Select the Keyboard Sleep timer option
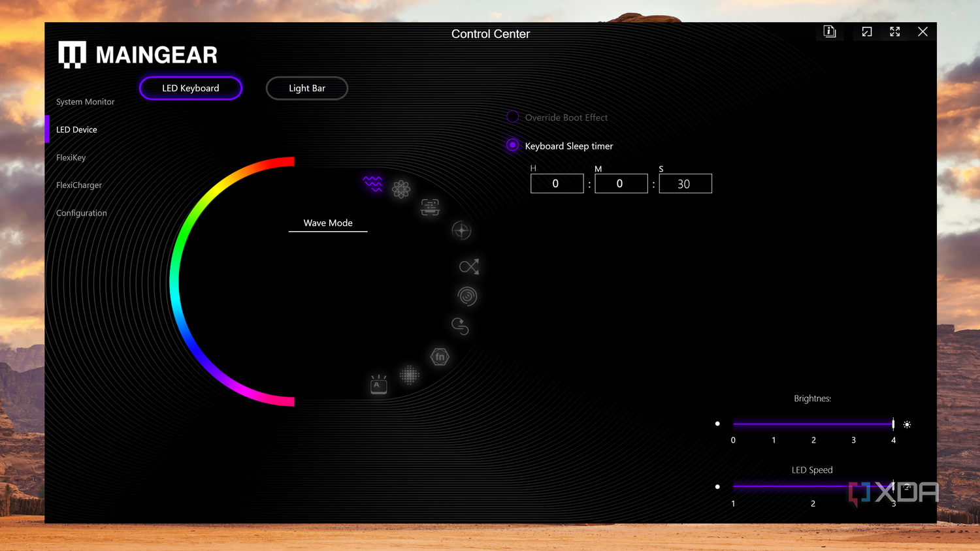 [512, 145]
